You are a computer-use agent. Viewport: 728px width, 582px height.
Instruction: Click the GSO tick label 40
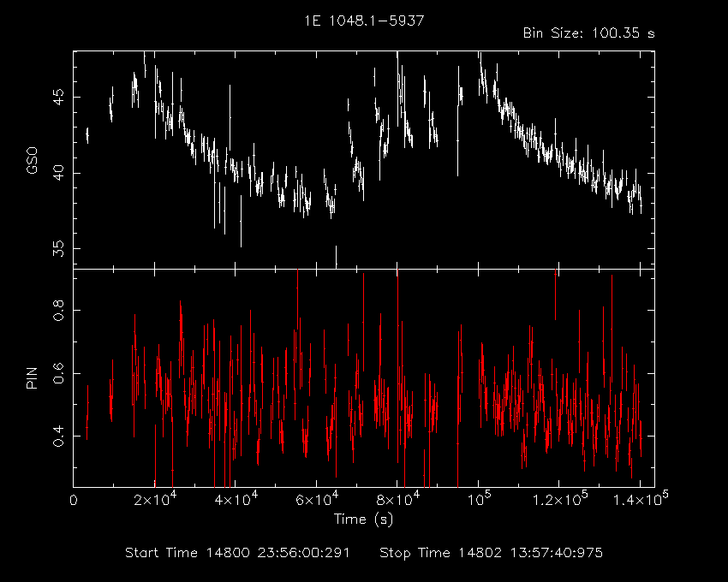(x=58, y=173)
